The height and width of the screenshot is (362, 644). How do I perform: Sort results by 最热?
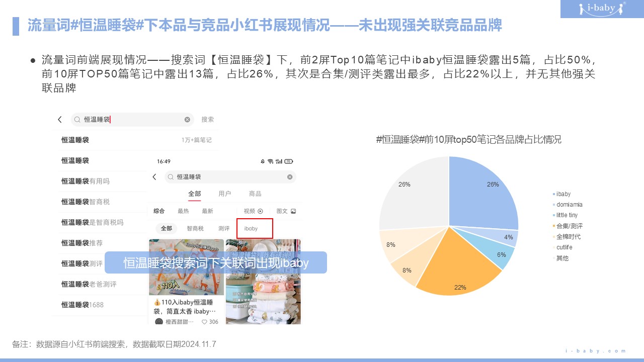[183, 211]
